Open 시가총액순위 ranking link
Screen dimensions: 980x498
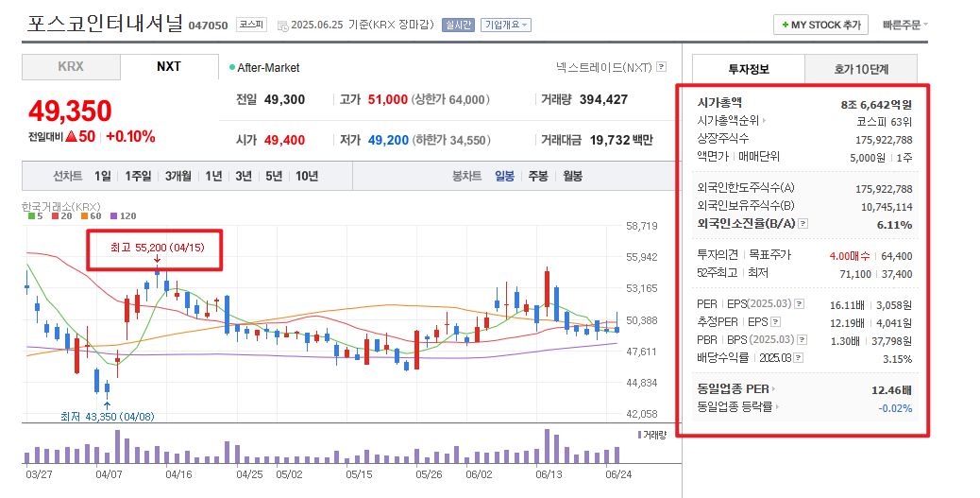click(x=732, y=121)
